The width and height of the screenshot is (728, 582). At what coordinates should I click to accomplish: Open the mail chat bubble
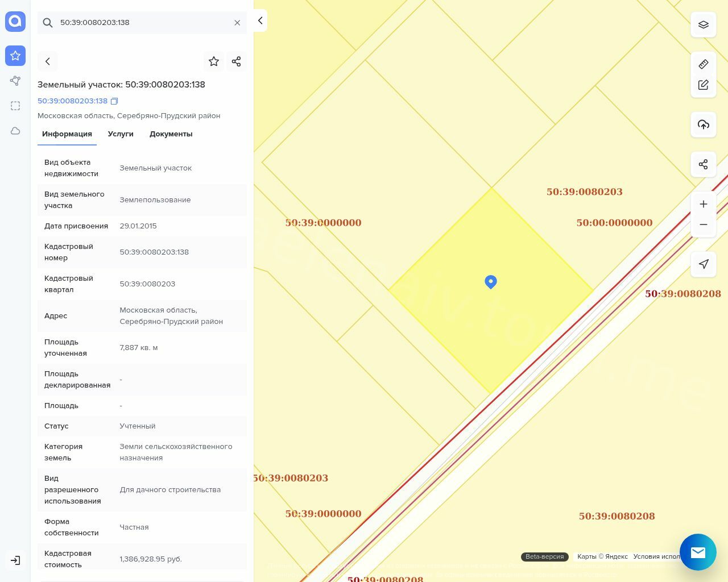[698, 552]
